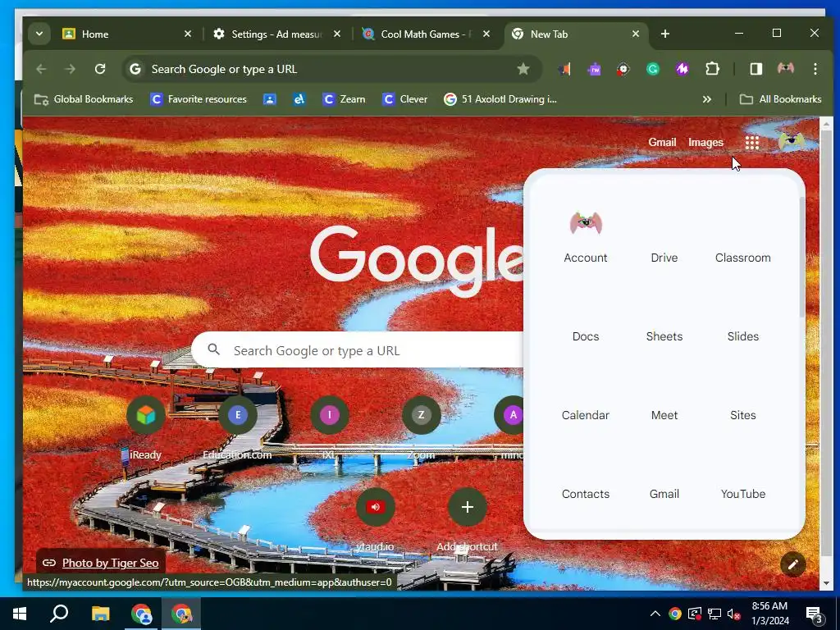Go back using the back arrow
The image size is (840, 630).
coord(41,69)
